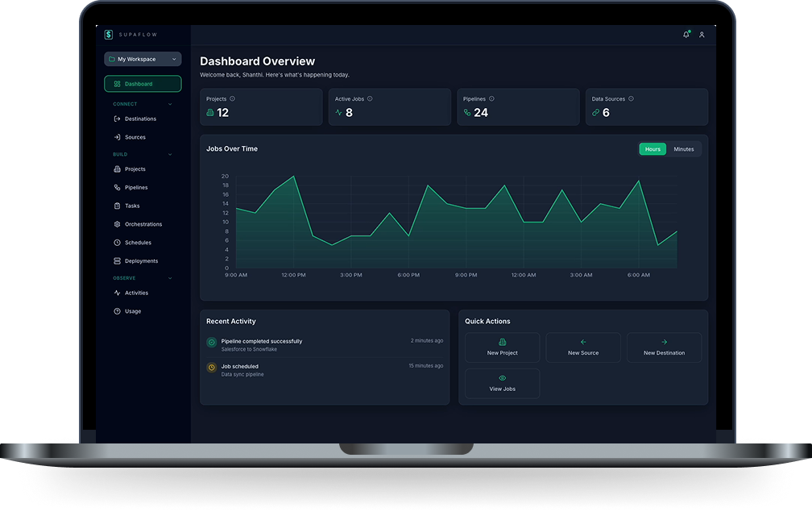Screen dimensions: 812x512
Task: Click the New Project quick action
Action: 503,348
